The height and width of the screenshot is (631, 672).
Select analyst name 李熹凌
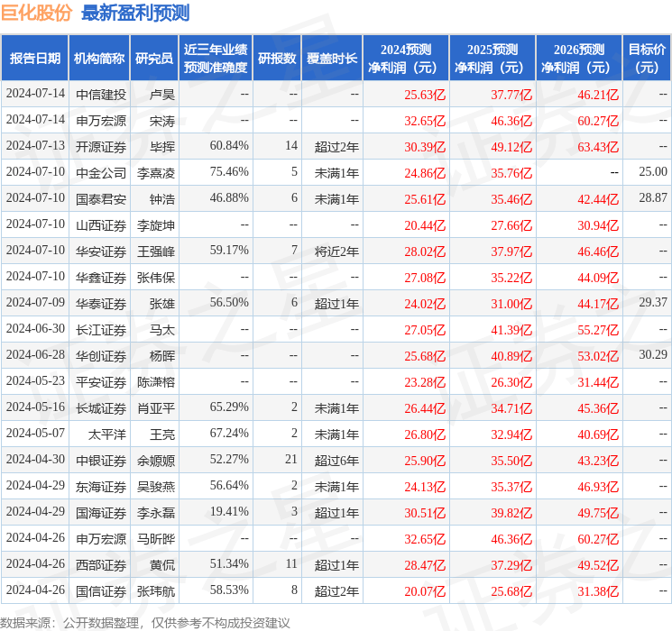click(x=156, y=173)
